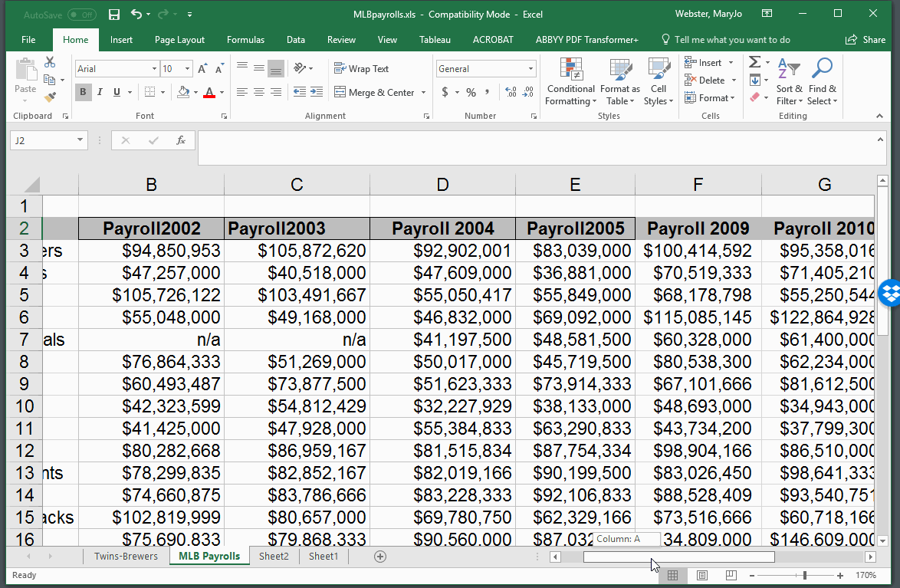The height and width of the screenshot is (588, 900).
Task: Click the Decrease Indent icon
Action: [299, 92]
